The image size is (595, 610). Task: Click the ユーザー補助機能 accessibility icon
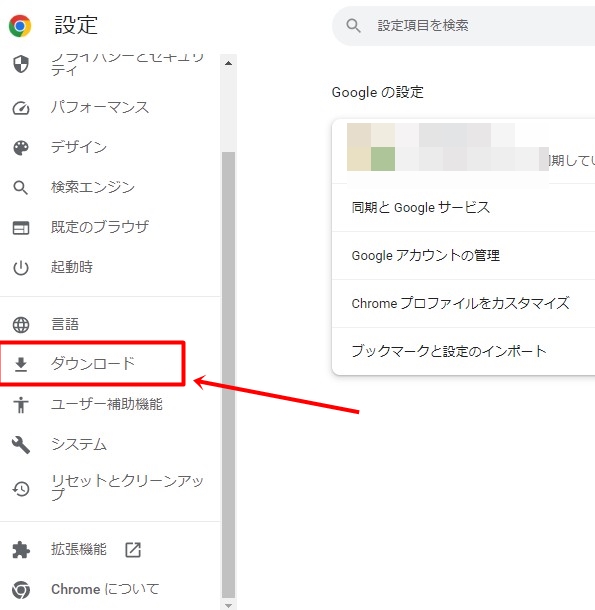[21, 404]
